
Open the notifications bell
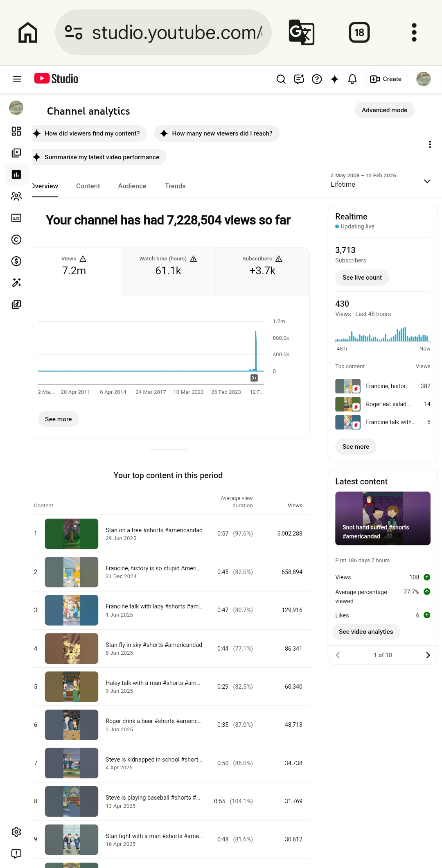pos(352,79)
